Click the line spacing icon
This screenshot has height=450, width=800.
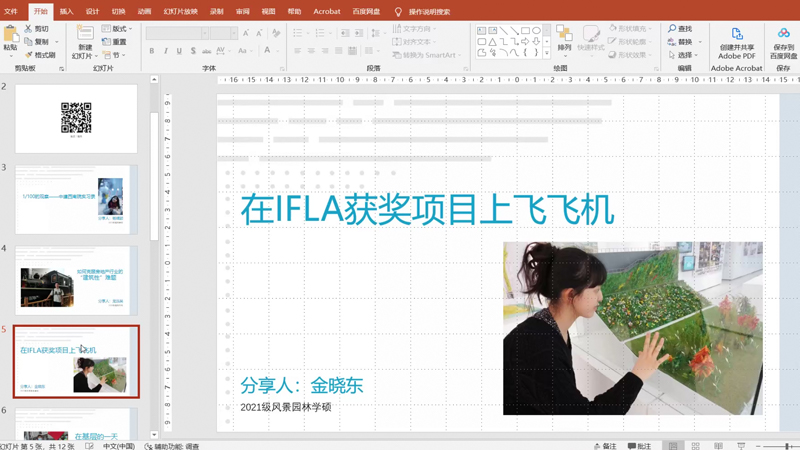click(376, 33)
